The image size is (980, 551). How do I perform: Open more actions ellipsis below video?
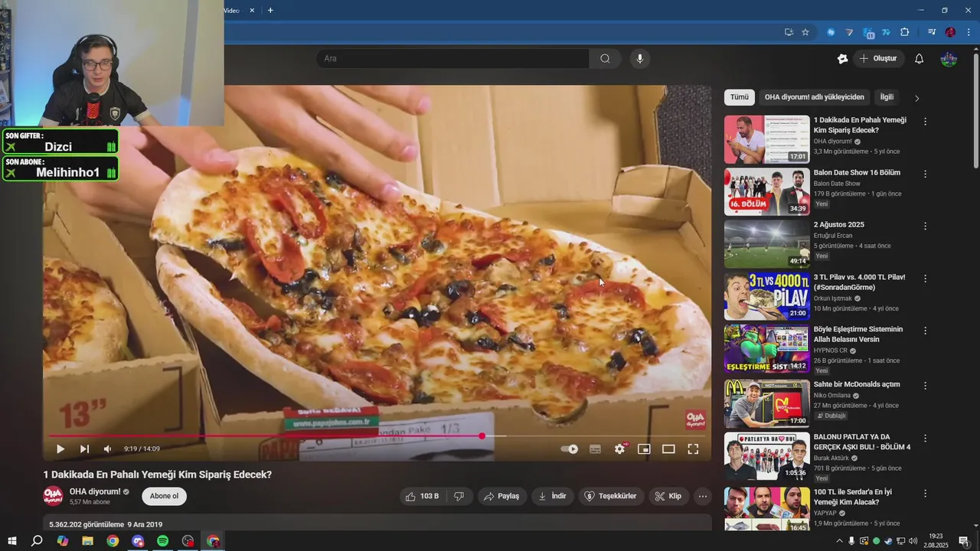tap(703, 496)
